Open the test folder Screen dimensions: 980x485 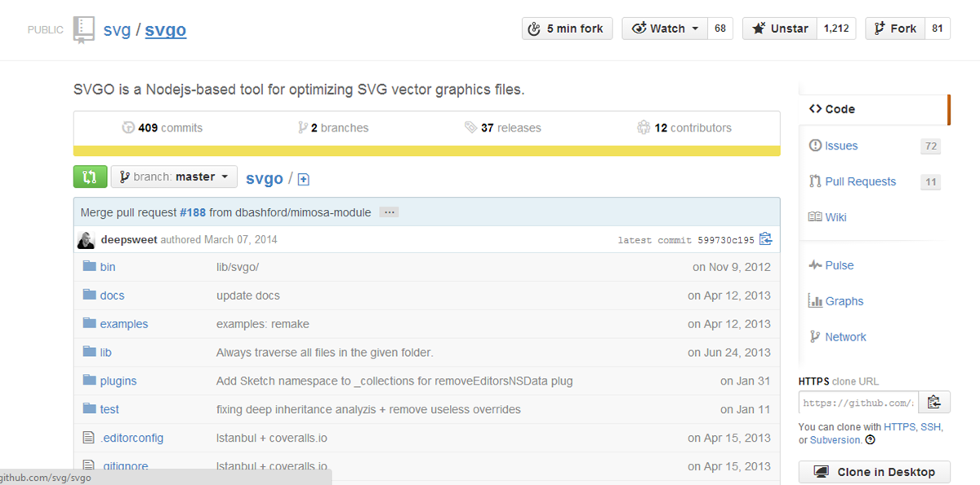click(x=109, y=410)
